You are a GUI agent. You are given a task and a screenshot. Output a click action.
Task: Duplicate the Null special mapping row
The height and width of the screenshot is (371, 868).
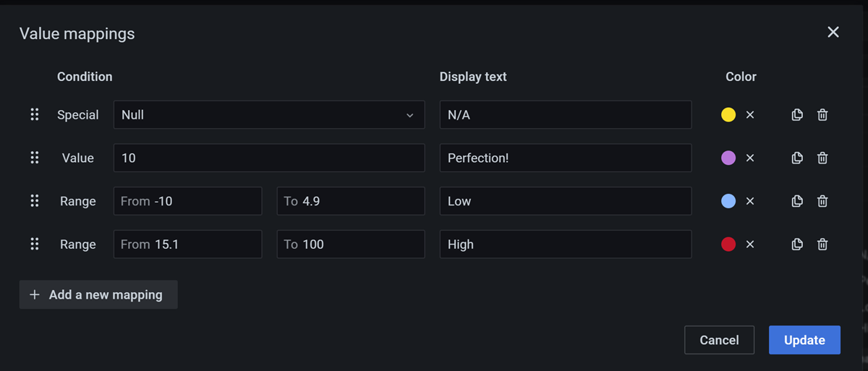tap(797, 114)
